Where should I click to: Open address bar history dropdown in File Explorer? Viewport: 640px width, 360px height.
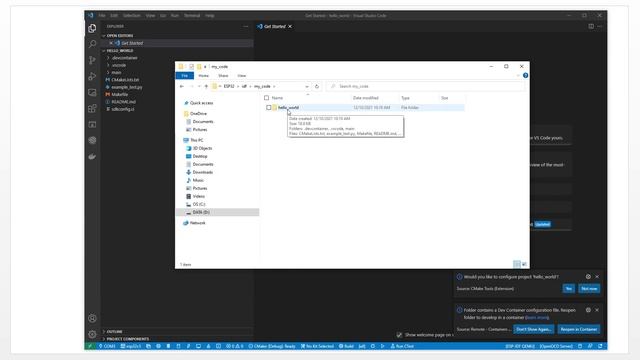307,87
